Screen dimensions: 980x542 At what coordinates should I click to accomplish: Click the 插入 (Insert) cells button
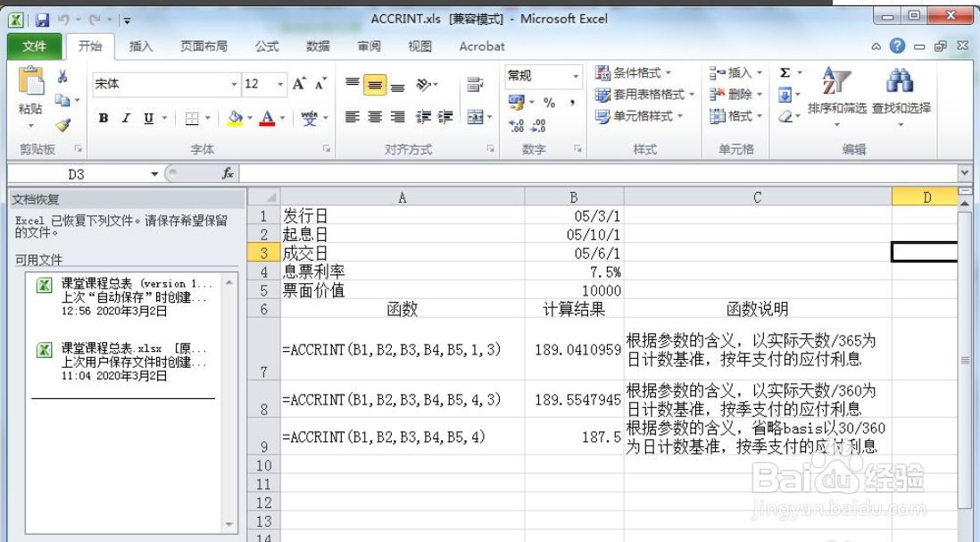pos(735,73)
